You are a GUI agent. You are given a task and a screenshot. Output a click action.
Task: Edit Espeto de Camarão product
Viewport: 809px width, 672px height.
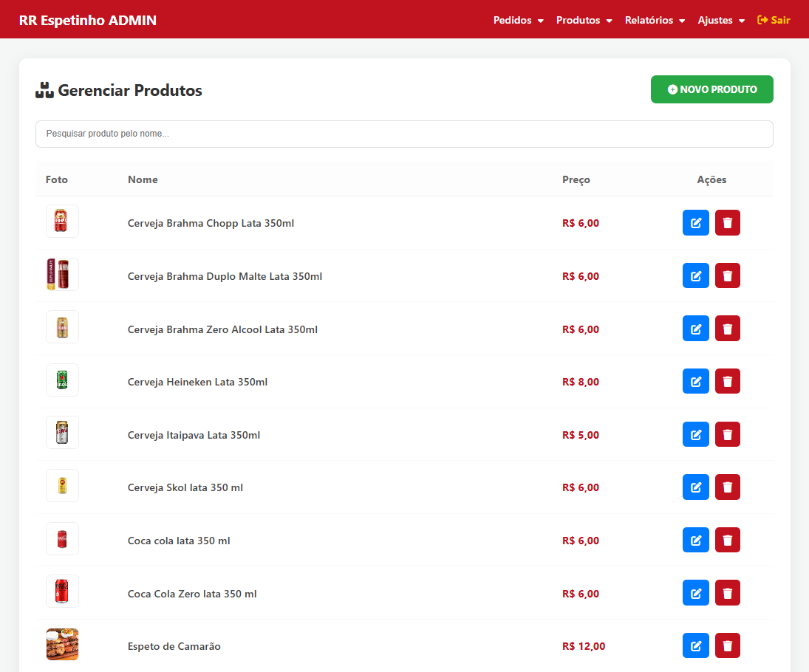(x=695, y=646)
